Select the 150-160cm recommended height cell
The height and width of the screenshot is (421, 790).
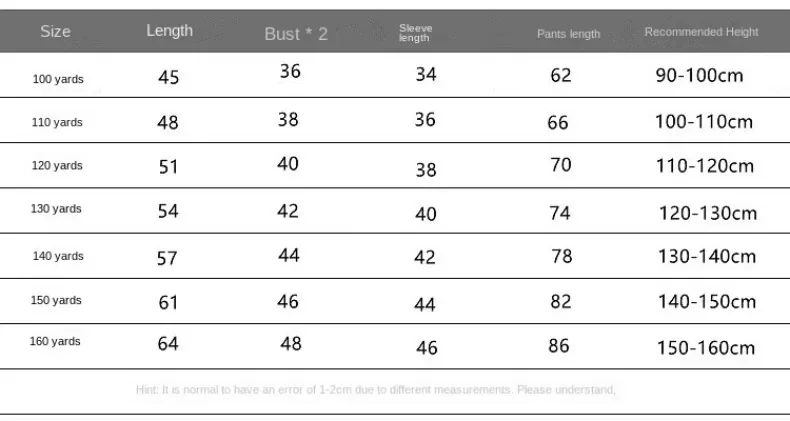(706, 348)
